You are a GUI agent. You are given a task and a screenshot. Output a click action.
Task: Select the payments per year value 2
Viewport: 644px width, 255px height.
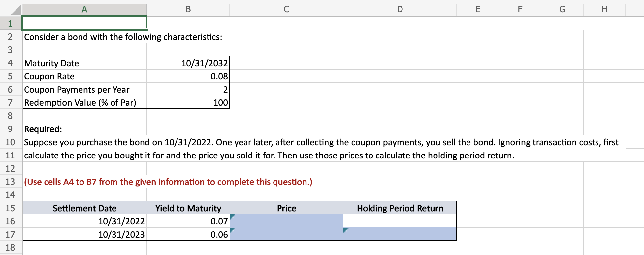188,89
